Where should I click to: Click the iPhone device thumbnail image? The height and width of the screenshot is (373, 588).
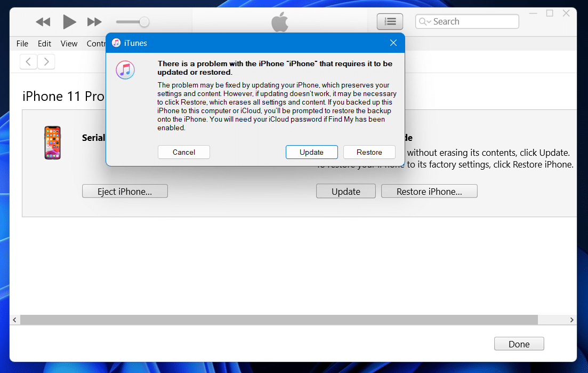(x=52, y=142)
